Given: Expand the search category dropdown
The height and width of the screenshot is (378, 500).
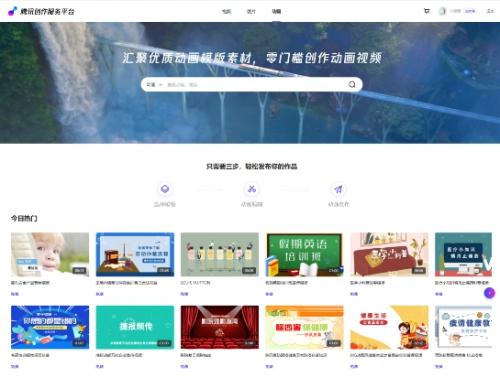Looking at the screenshot, I should click(x=154, y=85).
